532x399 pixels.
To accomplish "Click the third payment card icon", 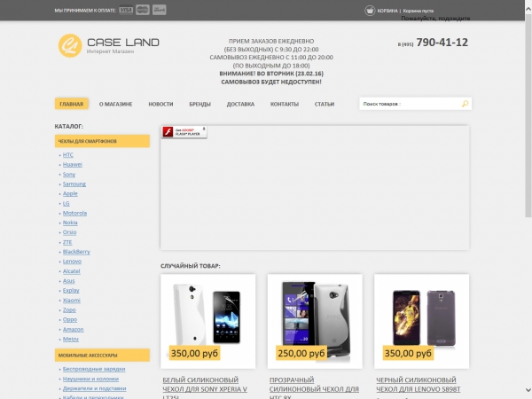I will pyautogui.click(x=159, y=10).
